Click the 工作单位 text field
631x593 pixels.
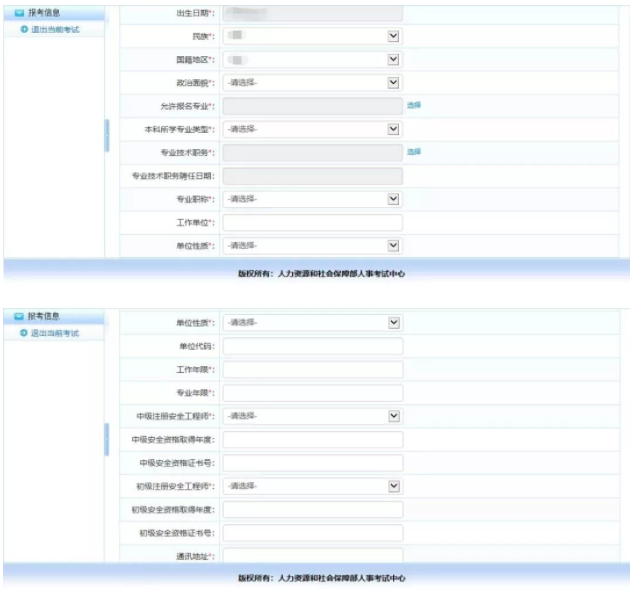click(312, 222)
